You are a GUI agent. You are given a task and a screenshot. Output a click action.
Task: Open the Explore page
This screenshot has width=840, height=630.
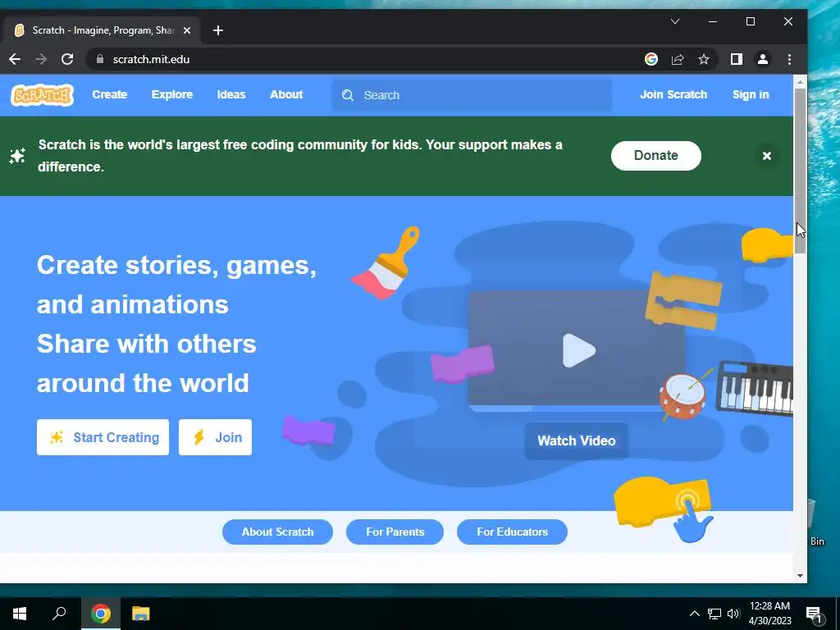(172, 95)
